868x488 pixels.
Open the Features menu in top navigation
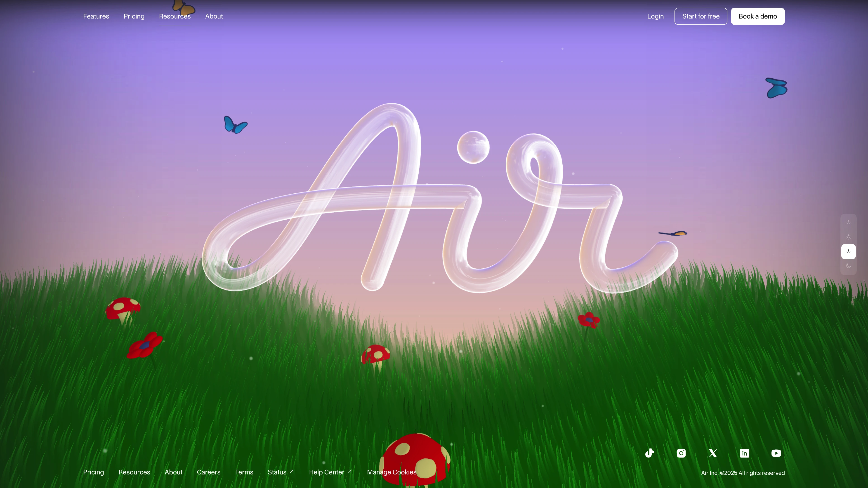(96, 16)
